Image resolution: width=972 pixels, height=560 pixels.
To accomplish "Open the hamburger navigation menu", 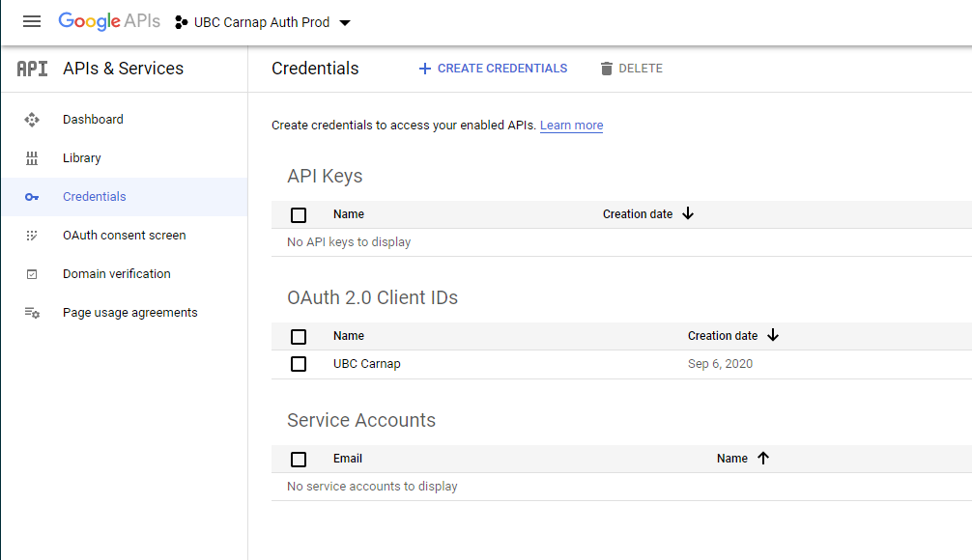I will pyautogui.click(x=32, y=21).
